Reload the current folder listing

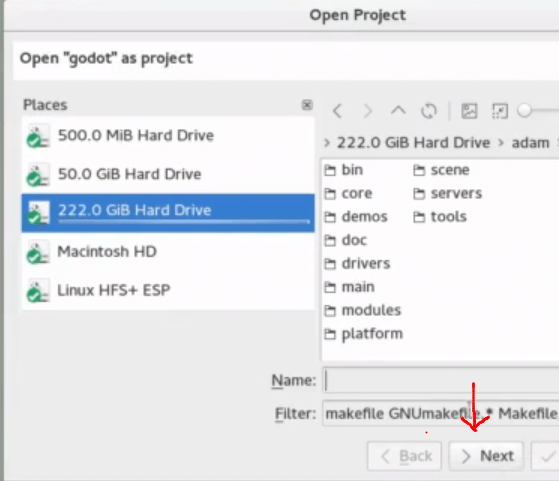429,111
